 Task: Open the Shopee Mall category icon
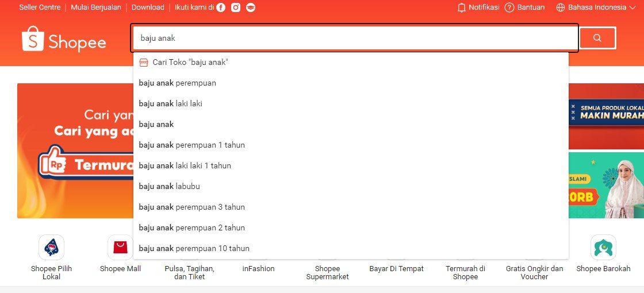click(x=120, y=248)
